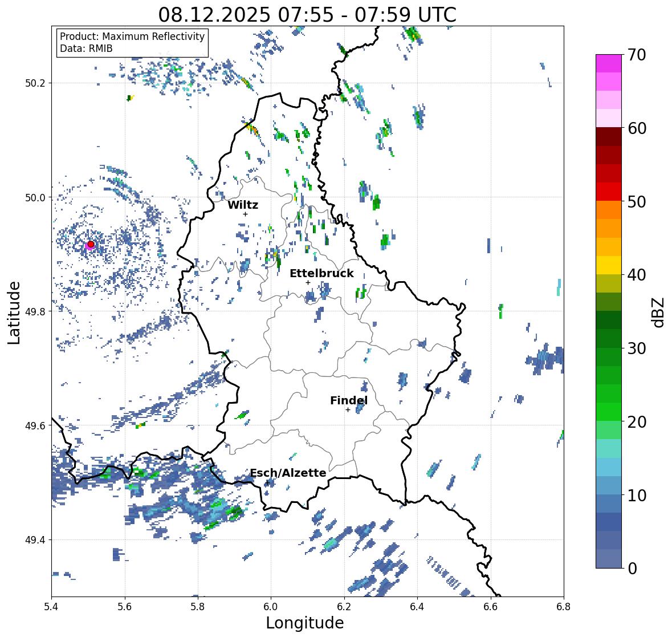This screenshot has height=637, width=672.
Task: Click the 6.0 longitude tick label
Action: pos(271,607)
